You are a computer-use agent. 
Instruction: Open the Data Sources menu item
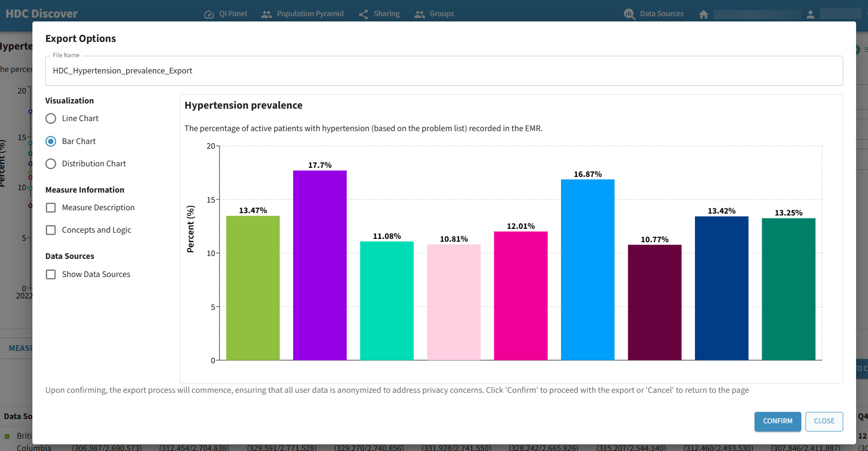tap(662, 14)
